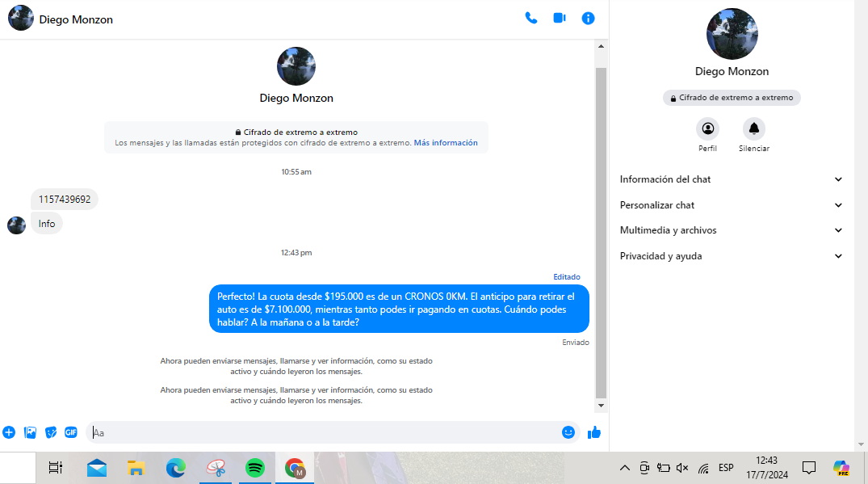The height and width of the screenshot is (484, 868).
Task: Click Meet Now camera icon in tray
Action: pos(644,468)
